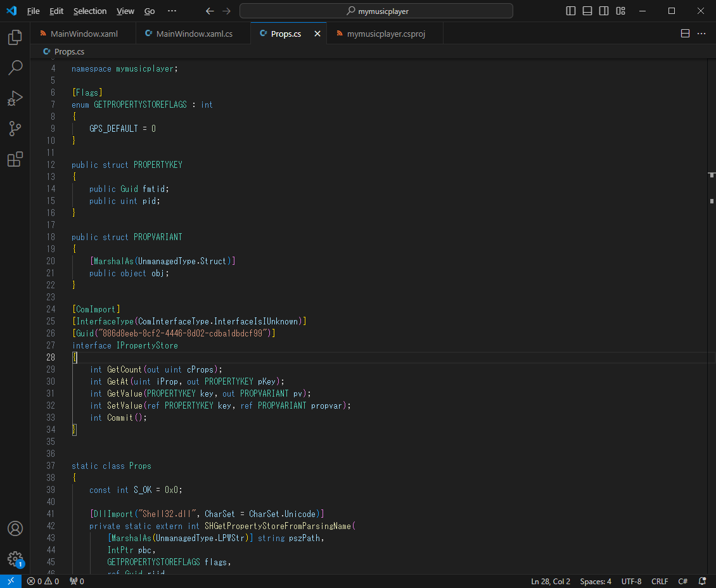Click 'namespace mymusicplayer;' on line 4
Image resolution: width=716 pixels, height=588 pixels.
point(125,68)
